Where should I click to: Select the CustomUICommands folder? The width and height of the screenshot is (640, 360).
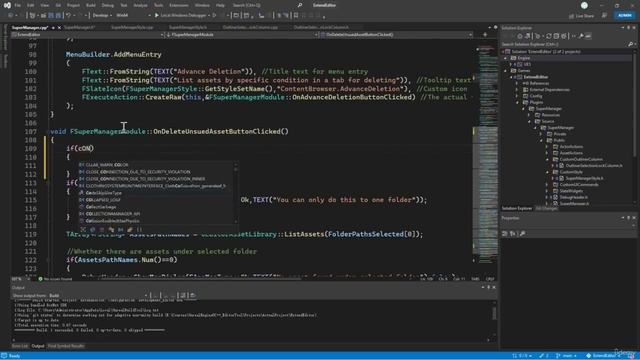[x=579, y=184]
